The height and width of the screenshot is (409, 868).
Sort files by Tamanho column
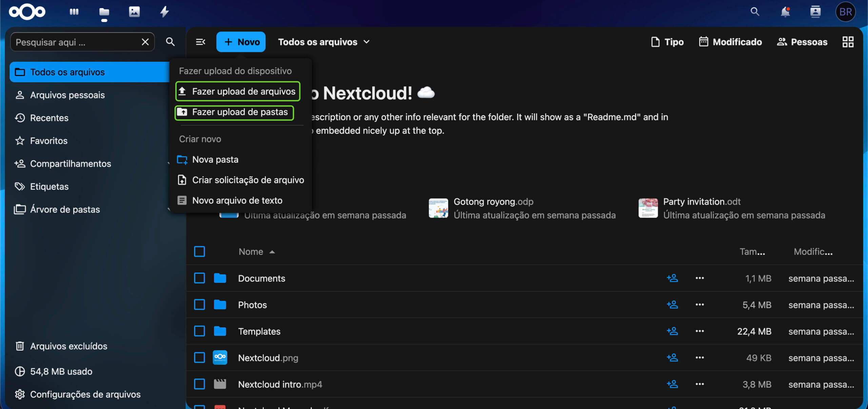pyautogui.click(x=752, y=252)
